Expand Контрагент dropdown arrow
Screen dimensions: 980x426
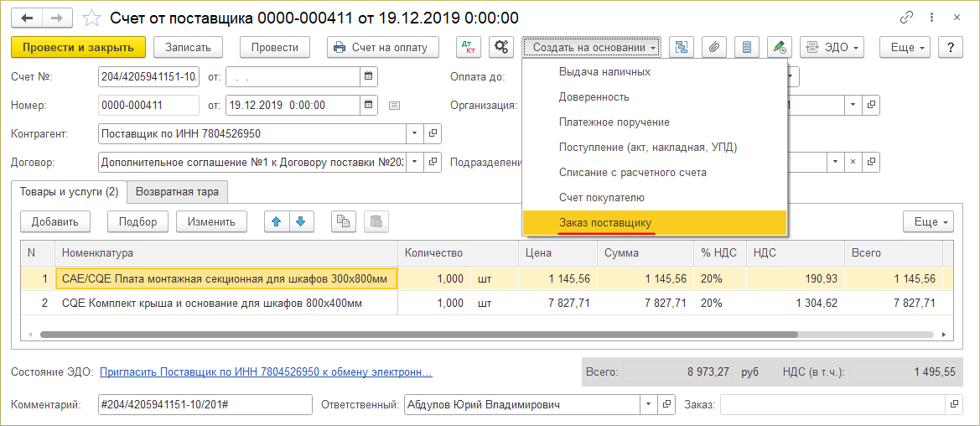(416, 134)
